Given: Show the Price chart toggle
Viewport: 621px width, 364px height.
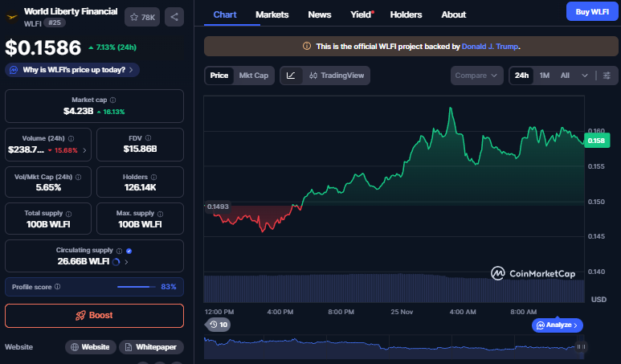Looking at the screenshot, I should pos(219,76).
